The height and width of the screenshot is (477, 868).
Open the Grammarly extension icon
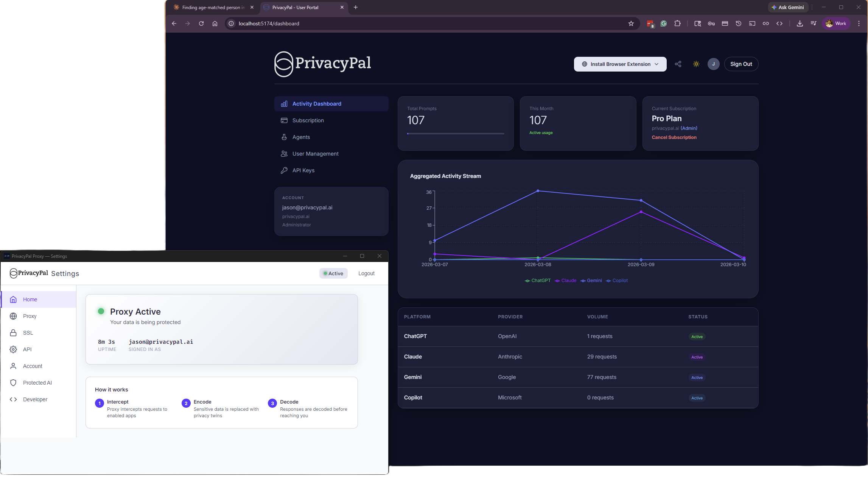(x=664, y=23)
